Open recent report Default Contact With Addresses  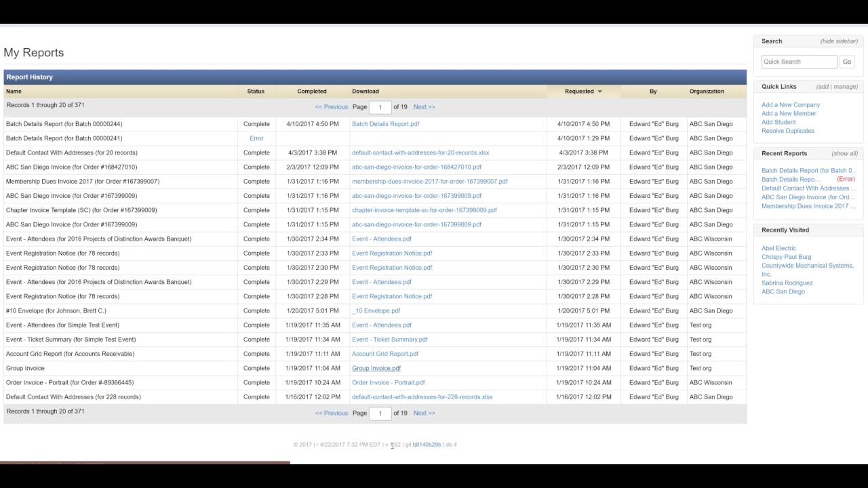coord(809,188)
